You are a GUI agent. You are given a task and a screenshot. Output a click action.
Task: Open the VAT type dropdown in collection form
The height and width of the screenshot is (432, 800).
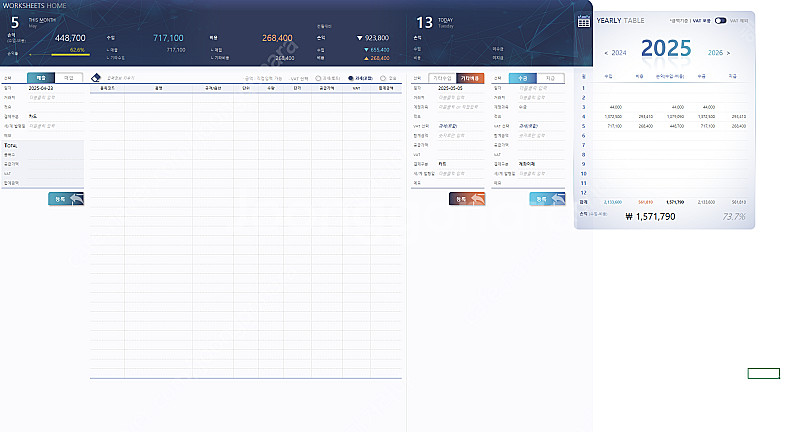point(541,126)
